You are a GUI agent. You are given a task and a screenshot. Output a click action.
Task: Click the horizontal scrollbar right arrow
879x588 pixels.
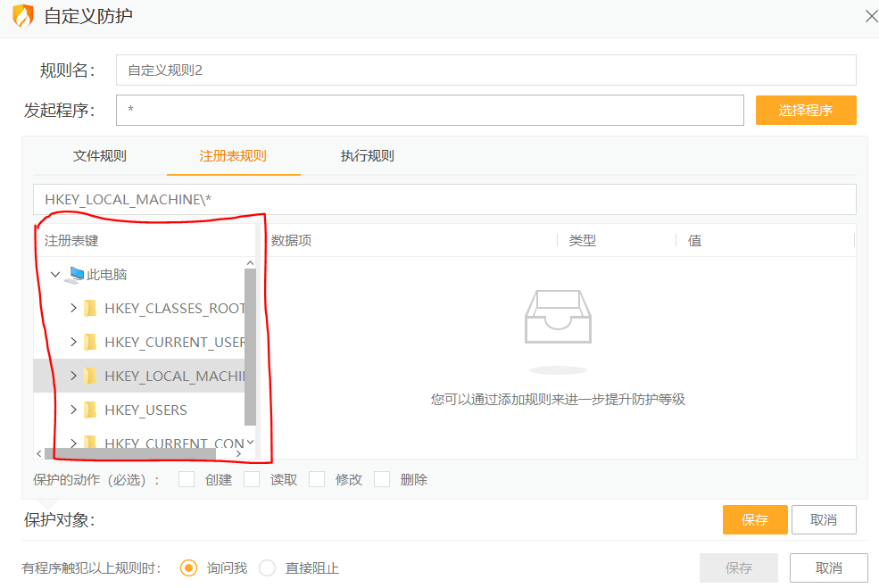239,453
